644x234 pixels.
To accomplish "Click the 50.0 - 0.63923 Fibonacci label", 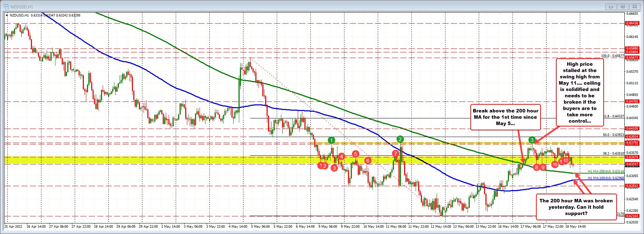I will pyautogui.click(x=613, y=135).
